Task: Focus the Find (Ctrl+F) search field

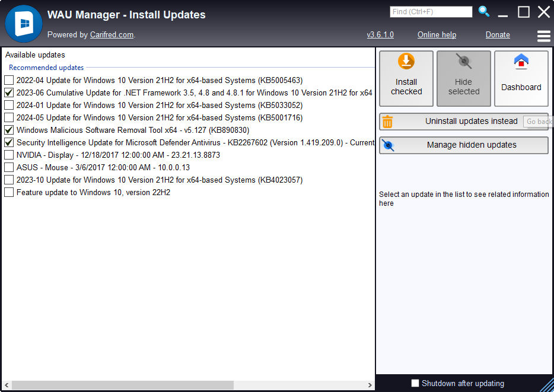Action: click(x=431, y=12)
